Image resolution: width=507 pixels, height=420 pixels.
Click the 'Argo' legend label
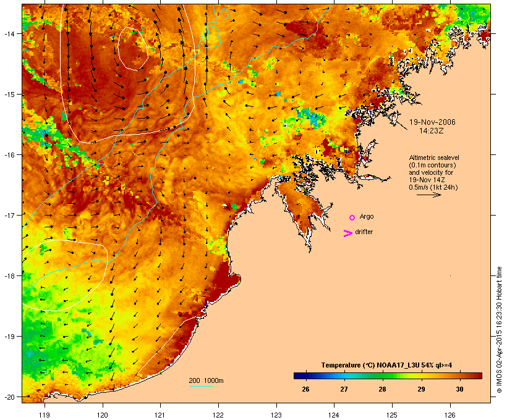click(x=367, y=216)
